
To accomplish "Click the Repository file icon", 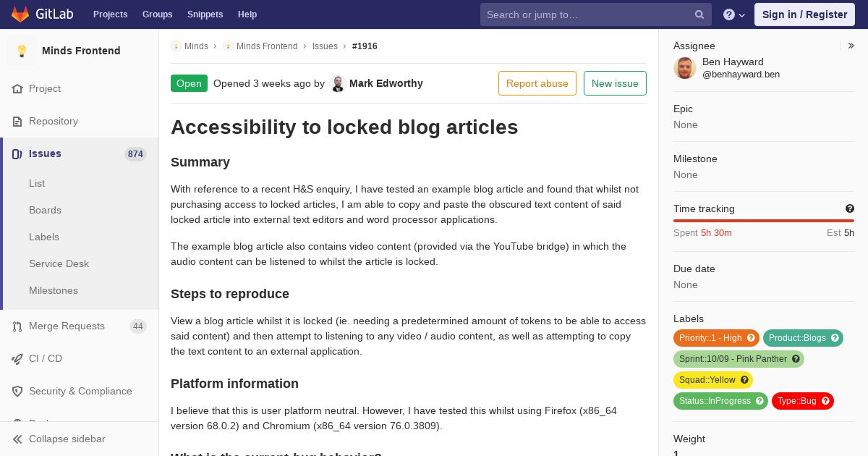I will click(17, 121).
